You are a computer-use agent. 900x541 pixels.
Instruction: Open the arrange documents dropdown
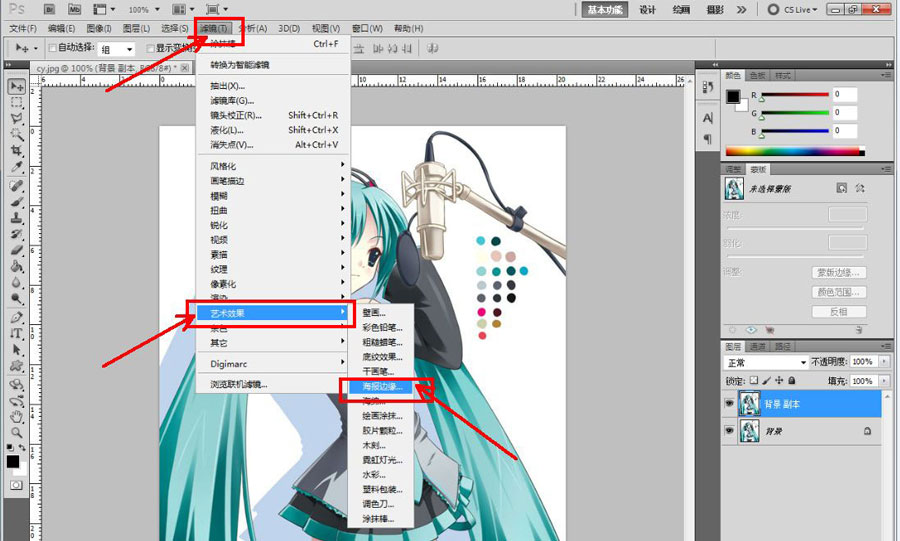pyautogui.click(x=184, y=9)
